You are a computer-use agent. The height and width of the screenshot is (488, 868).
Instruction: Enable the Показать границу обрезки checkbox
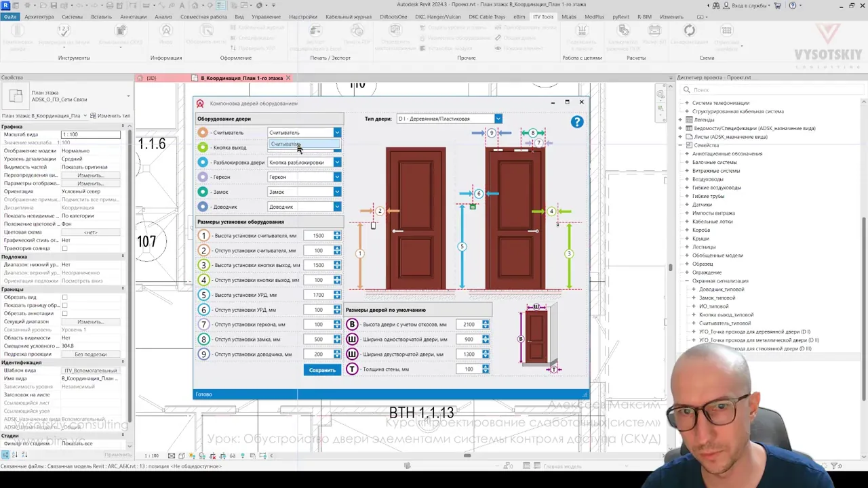64,305
